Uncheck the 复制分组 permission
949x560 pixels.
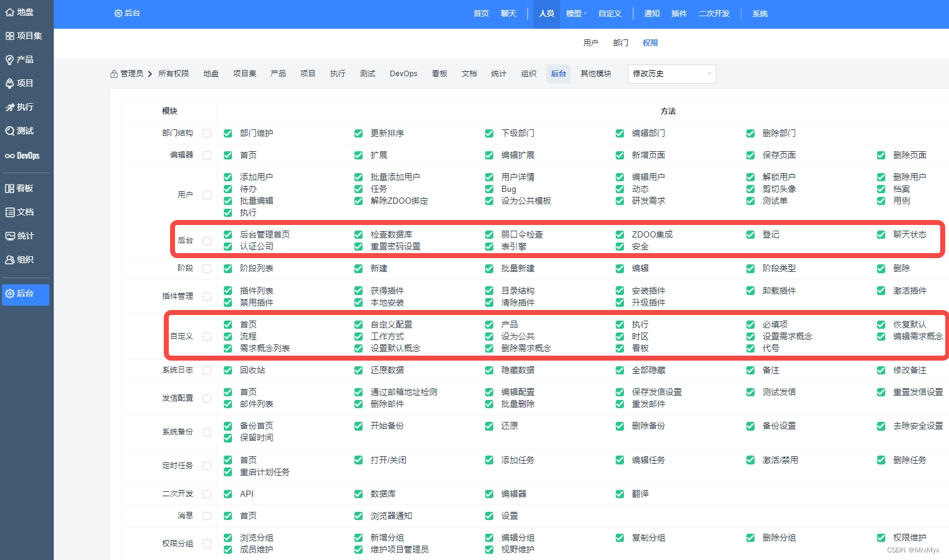(x=620, y=537)
